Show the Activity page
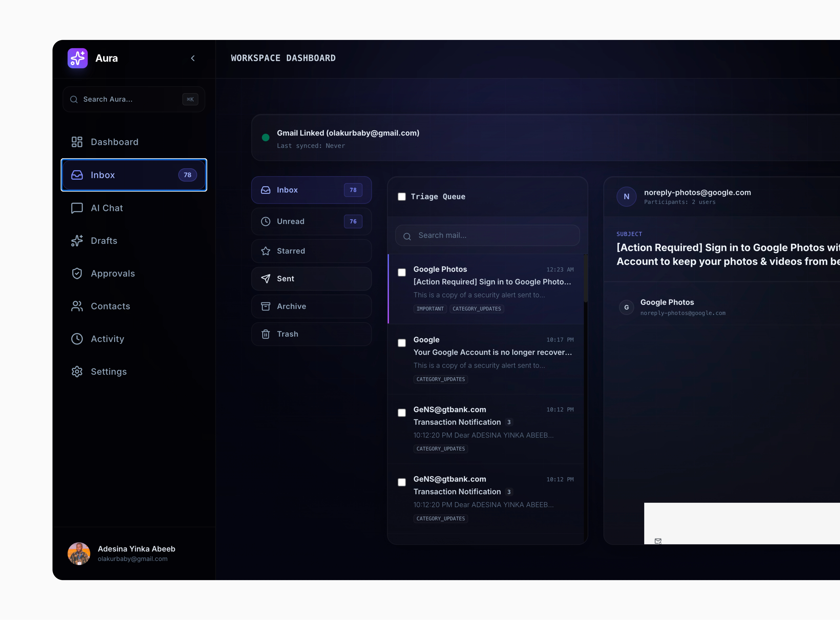Image resolution: width=840 pixels, height=620 pixels. [134, 339]
